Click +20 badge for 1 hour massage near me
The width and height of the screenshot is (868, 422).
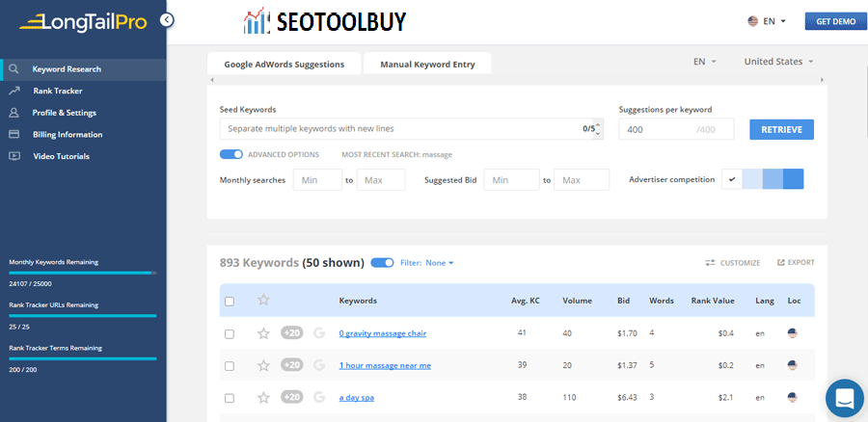coord(291,365)
